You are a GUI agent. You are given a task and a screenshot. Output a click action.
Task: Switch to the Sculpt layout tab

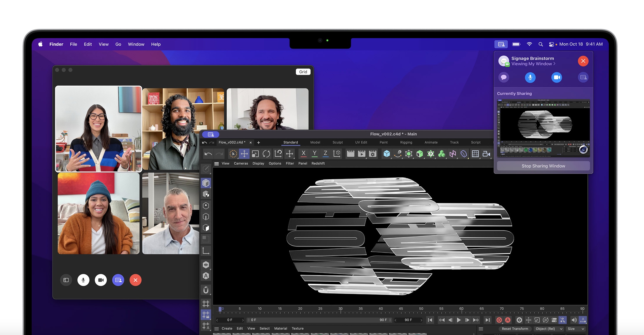pyautogui.click(x=338, y=142)
